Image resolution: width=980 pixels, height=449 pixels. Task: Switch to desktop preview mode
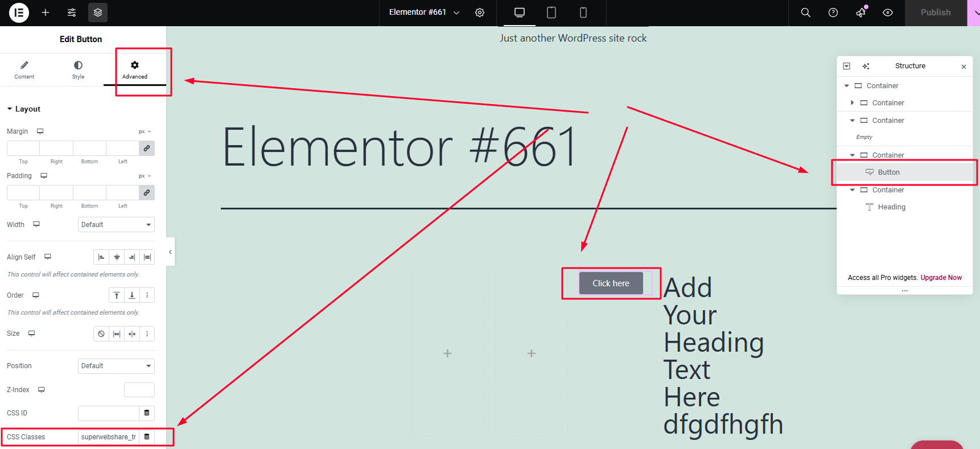520,13
